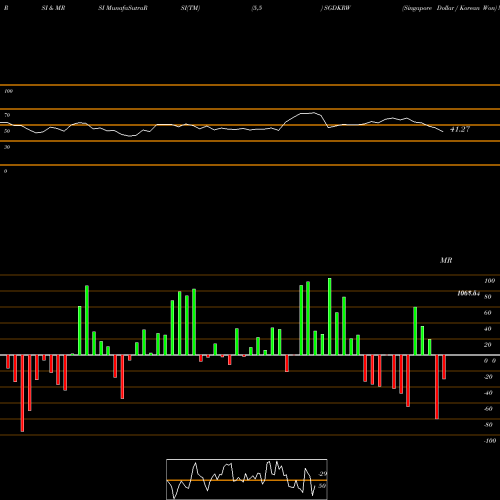This screenshot has width=500, height=500.
Task: Select the Singapore Dollar / Korean Won title
Action: click(450, 8)
